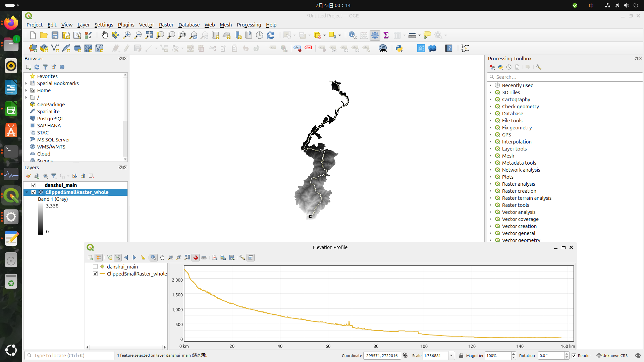The height and width of the screenshot is (362, 644).
Task: Uncheck the Render checkbox in status bar
Action: pos(574,356)
